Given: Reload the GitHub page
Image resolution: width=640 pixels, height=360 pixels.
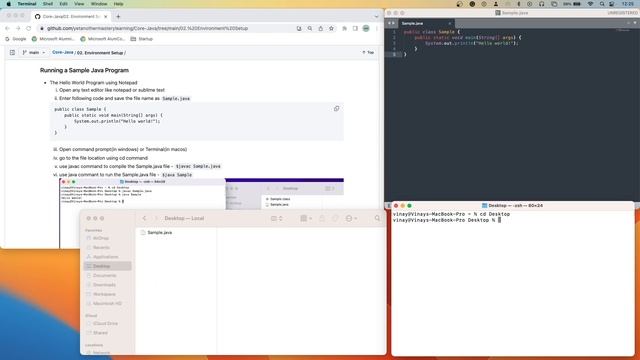Looking at the screenshot, I should tap(29, 28).
